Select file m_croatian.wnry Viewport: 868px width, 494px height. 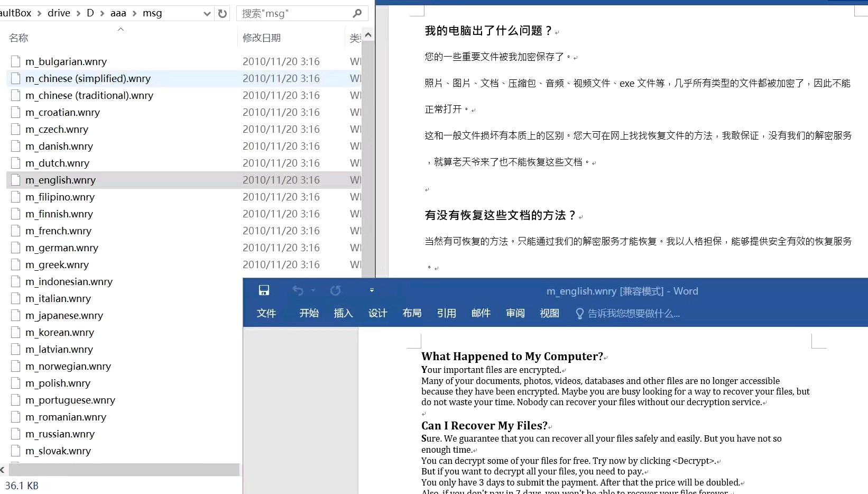[x=62, y=112]
